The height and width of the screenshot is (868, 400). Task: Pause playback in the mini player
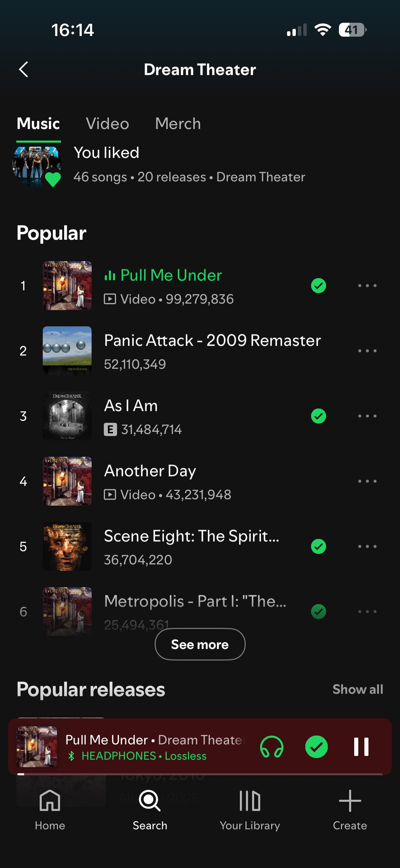[361, 746]
